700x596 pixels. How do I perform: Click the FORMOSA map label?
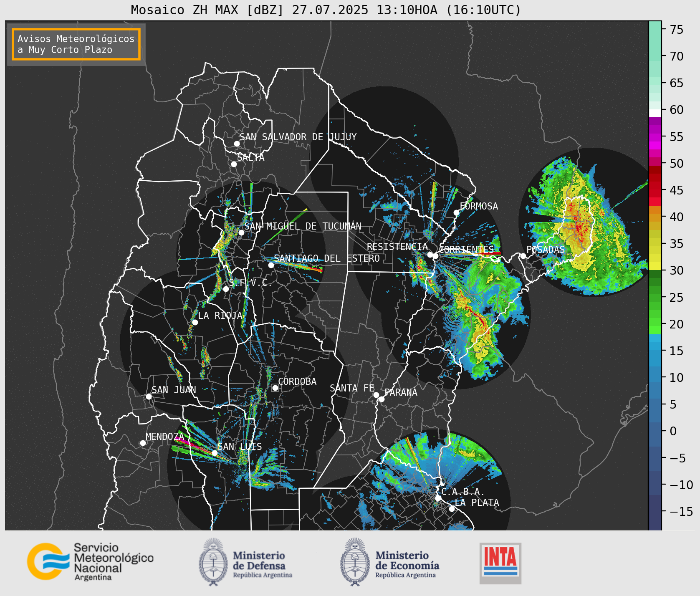pos(479,206)
